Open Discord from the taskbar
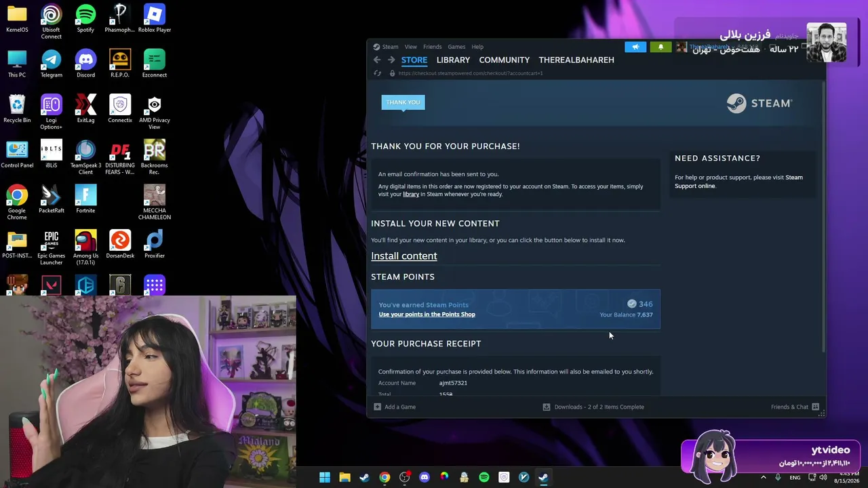 (x=425, y=477)
